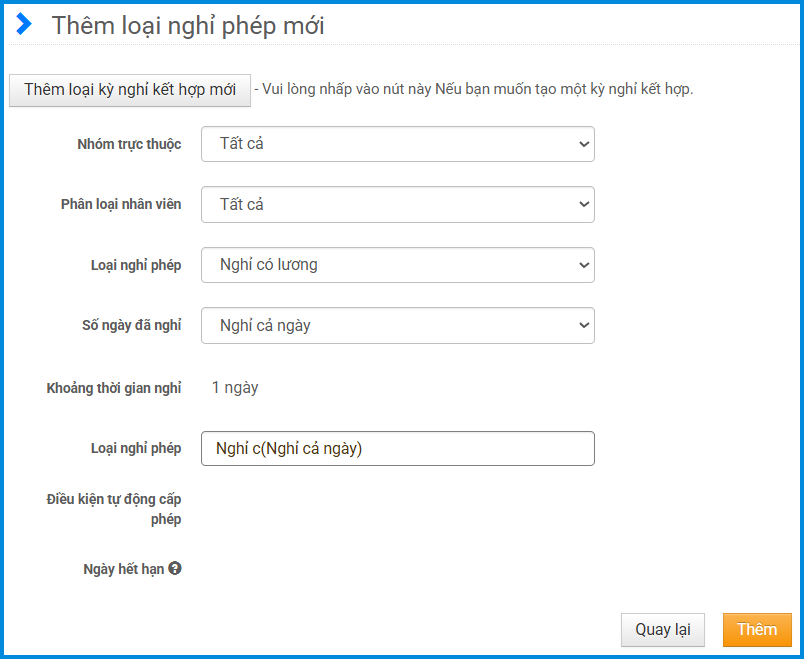The height and width of the screenshot is (659, 804).
Task: Click the help icon next to Ngày hết hạn
Action: [x=175, y=569]
